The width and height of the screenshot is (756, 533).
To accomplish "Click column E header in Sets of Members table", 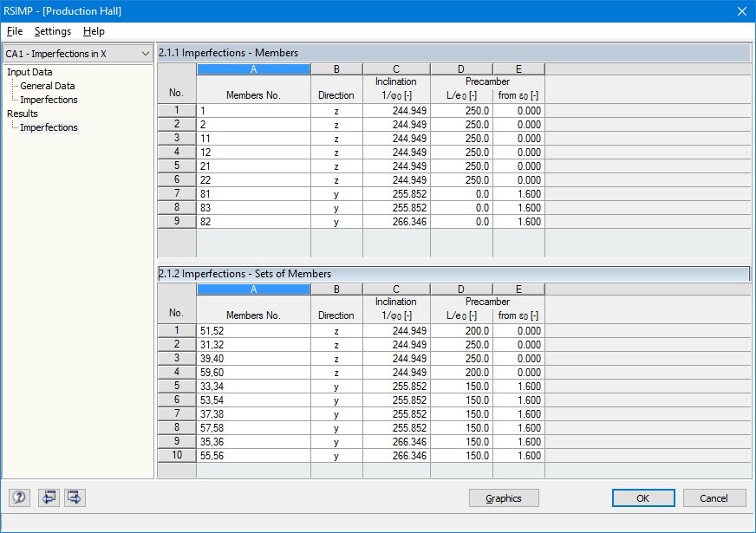I will pos(518,289).
